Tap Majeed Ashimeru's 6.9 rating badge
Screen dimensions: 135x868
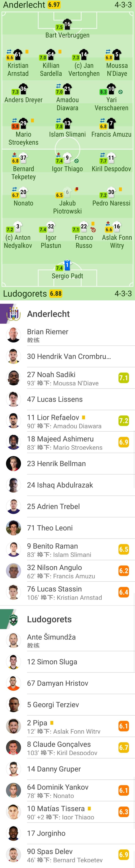pyautogui.click(x=124, y=442)
